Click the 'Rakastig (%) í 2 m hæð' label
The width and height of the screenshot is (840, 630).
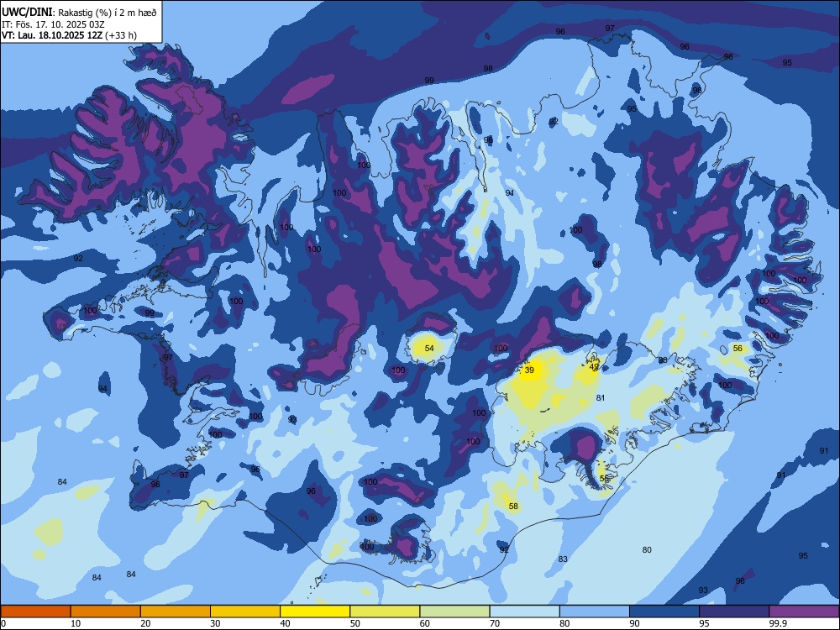pos(108,13)
